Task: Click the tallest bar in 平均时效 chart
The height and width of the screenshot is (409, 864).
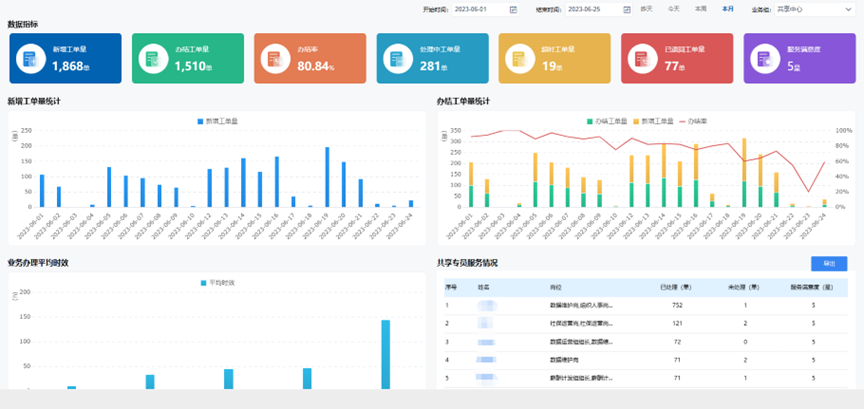Action: tap(386, 354)
